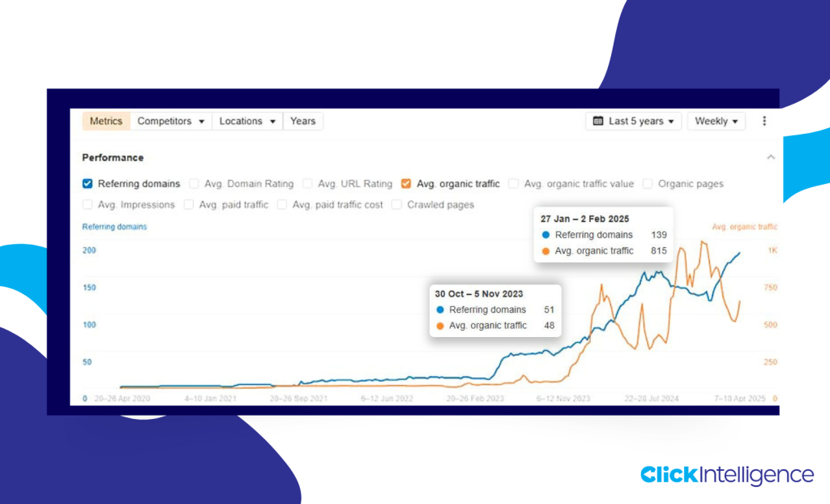Click the Last 5 years selector
Viewport: 830px width, 504px height.
633,121
